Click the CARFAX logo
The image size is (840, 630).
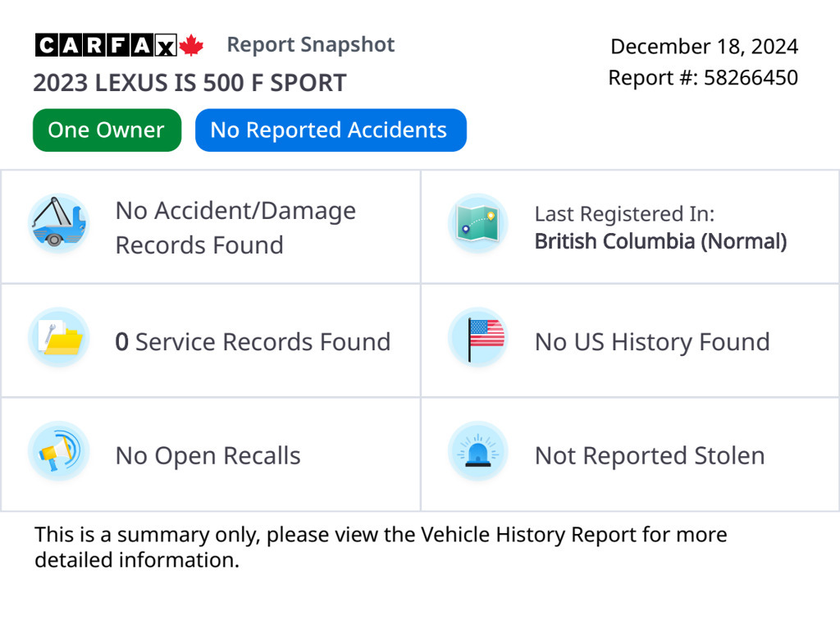point(106,45)
